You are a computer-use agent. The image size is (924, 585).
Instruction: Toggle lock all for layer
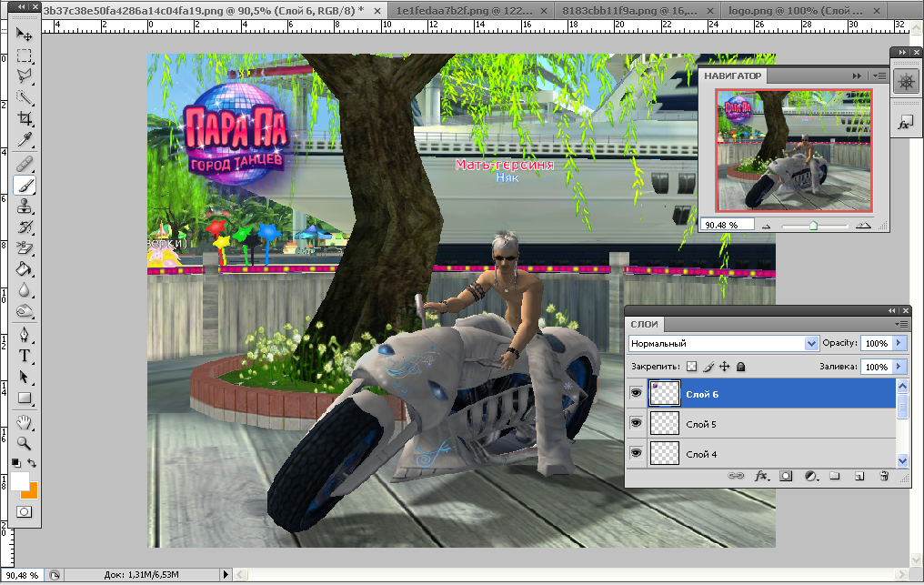pyautogui.click(x=740, y=367)
